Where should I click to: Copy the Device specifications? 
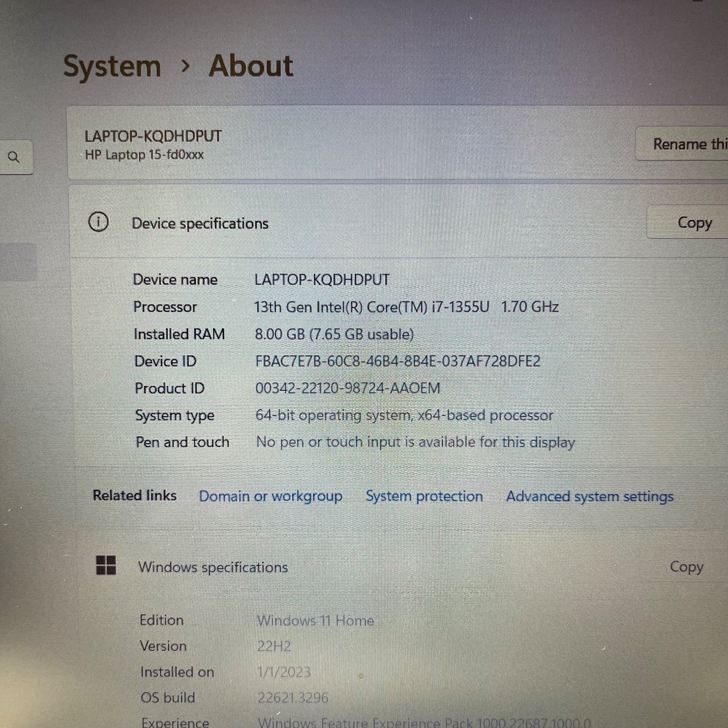pyautogui.click(x=688, y=223)
